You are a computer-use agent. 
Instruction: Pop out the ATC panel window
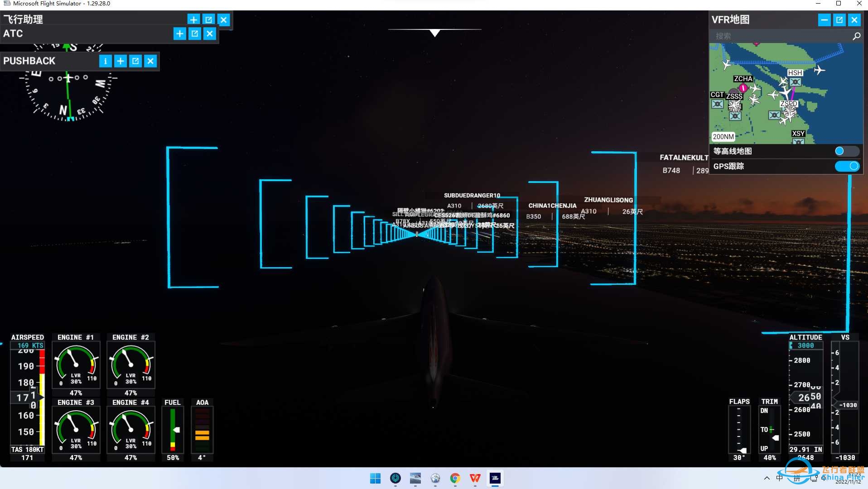coord(195,34)
